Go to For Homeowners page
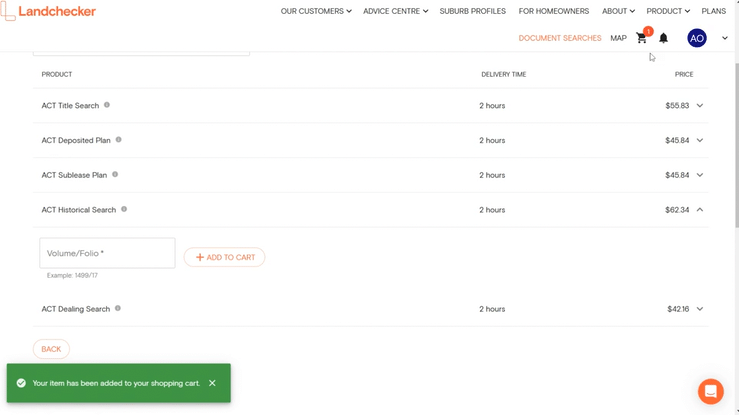The width and height of the screenshot is (739, 415). pyautogui.click(x=554, y=11)
